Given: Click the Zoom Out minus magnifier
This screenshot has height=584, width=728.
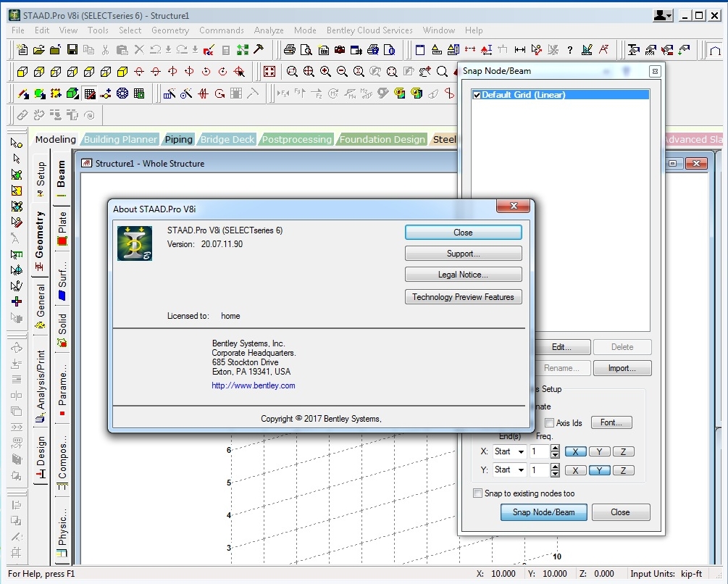Looking at the screenshot, I should 342,72.
